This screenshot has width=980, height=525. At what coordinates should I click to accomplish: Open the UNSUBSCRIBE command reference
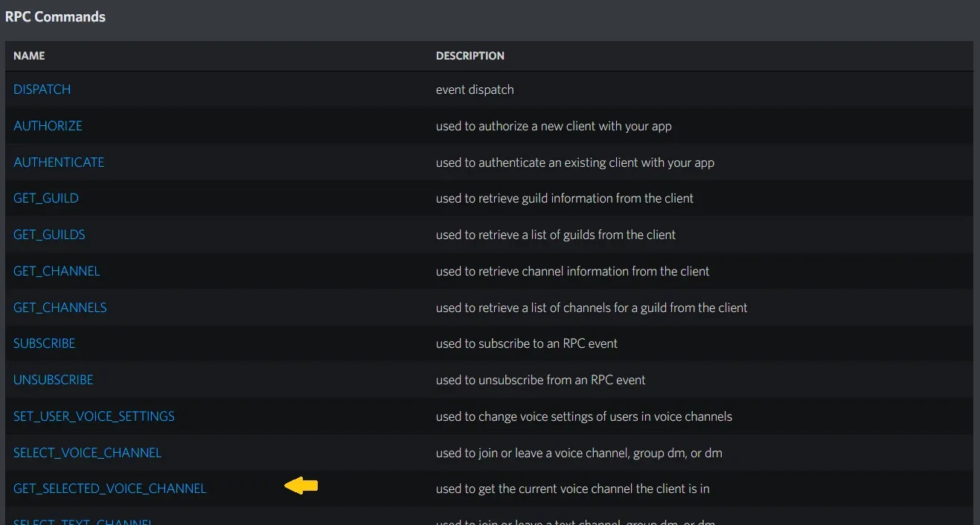click(53, 379)
